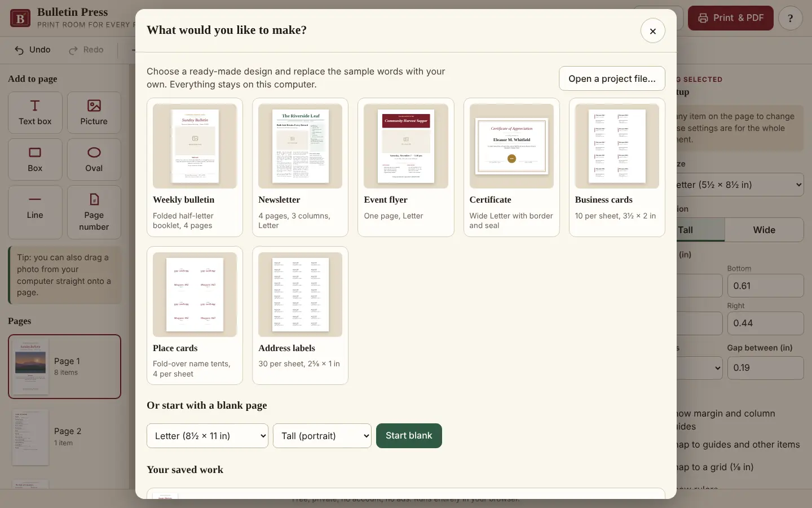The image size is (812, 508).
Task: Open the help question mark button
Action: (790, 19)
